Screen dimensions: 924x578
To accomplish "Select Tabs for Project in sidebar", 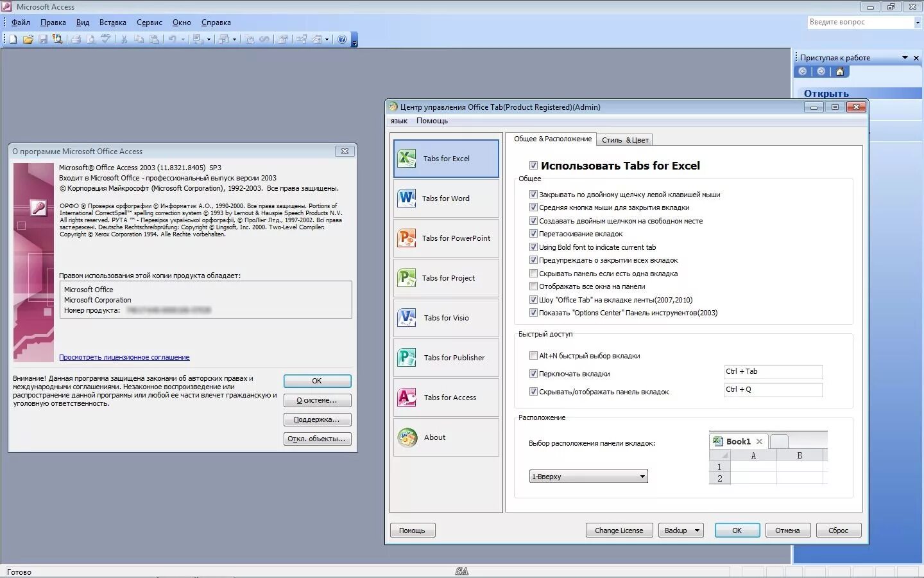I will (446, 278).
